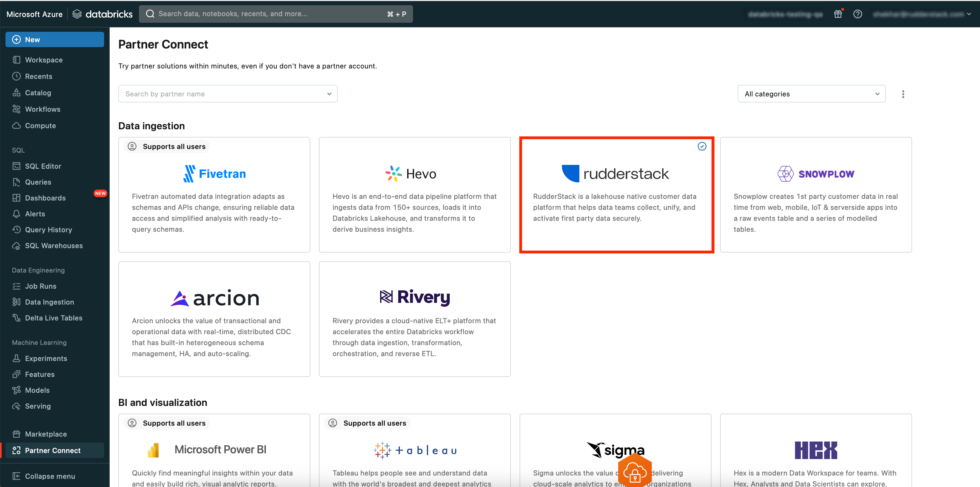Image resolution: width=980 pixels, height=487 pixels.
Task: Toggle the selection checkmark on RudderStack tile
Action: (x=702, y=146)
